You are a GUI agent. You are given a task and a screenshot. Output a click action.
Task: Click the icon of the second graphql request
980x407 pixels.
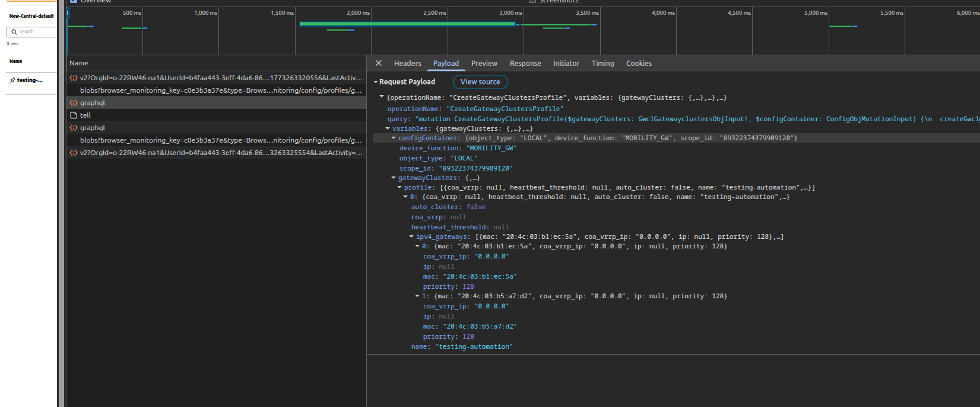point(74,128)
